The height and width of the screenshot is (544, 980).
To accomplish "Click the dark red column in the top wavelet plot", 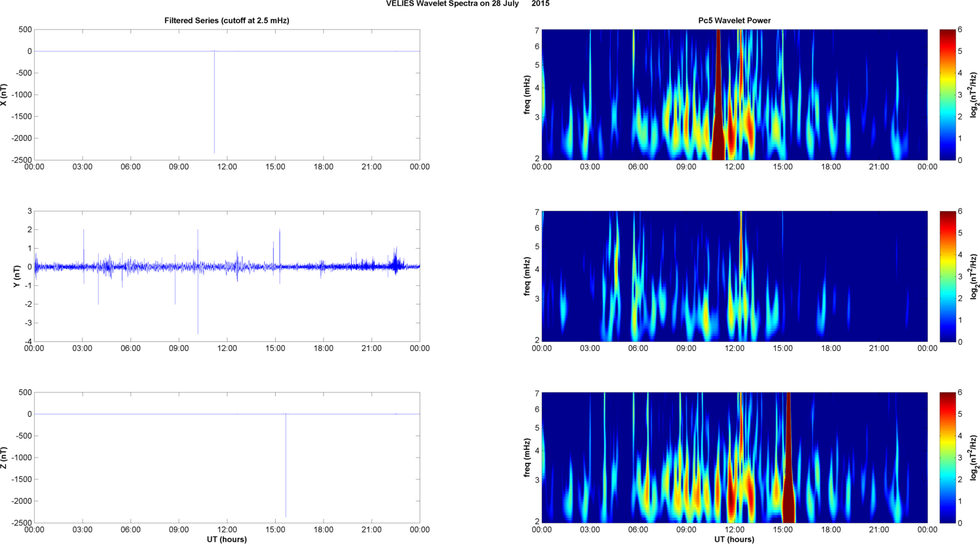I will [x=719, y=95].
